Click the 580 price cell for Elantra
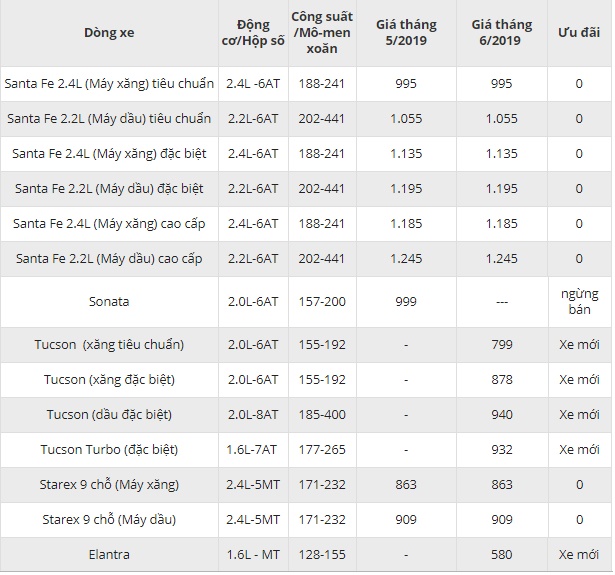 [501, 555]
